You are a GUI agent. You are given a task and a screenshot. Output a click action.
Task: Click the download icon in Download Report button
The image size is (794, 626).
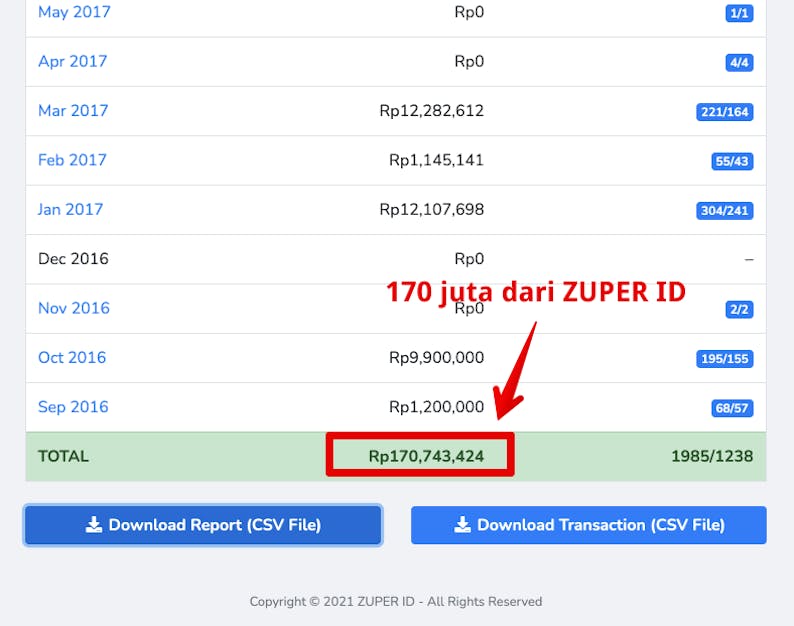pyautogui.click(x=94, y=525)
